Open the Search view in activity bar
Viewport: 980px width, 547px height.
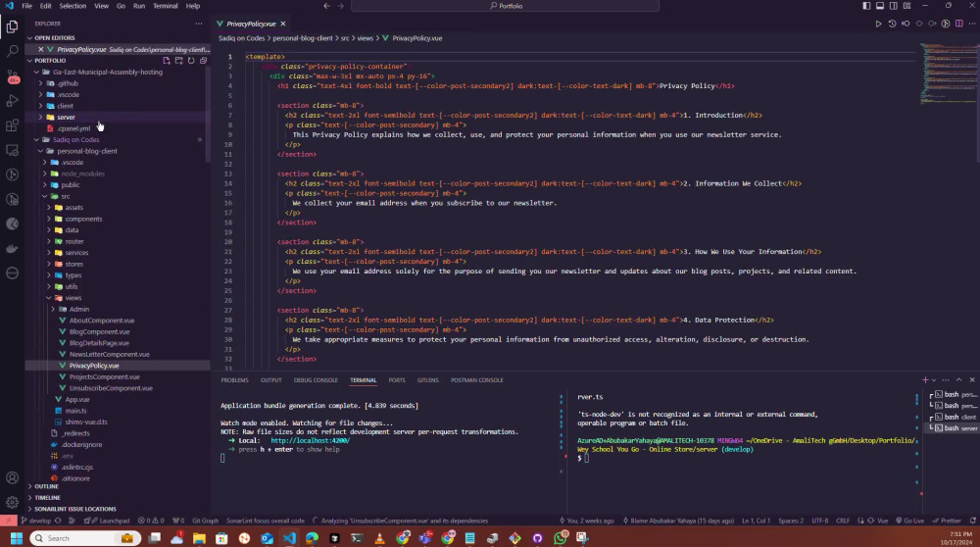click(x=12, y=51)
